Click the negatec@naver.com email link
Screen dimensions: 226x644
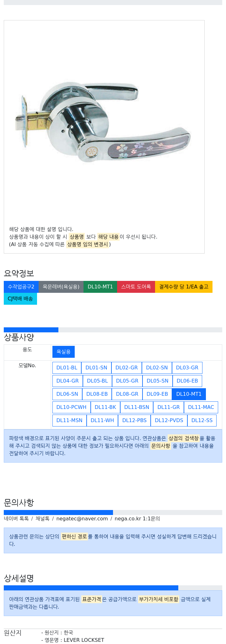click(x=82, y=519)
